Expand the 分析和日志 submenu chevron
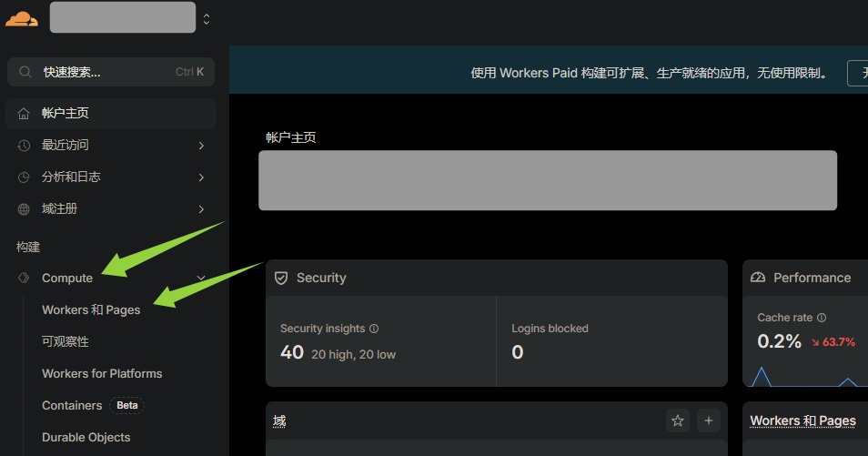Viewport: 868px width, 456px height. tap(201, 177)
